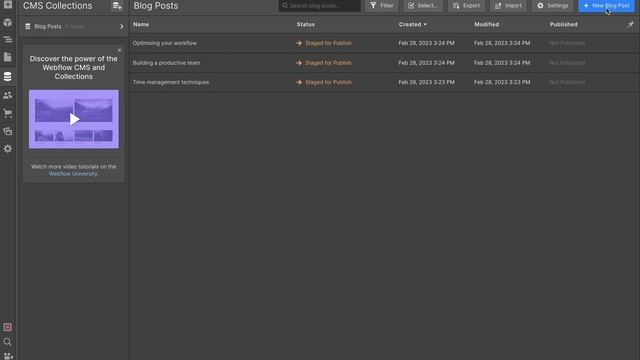Click Not Published for Time management techniques
The width and height of the screenshot is (640, 360).
pos(567,82)
